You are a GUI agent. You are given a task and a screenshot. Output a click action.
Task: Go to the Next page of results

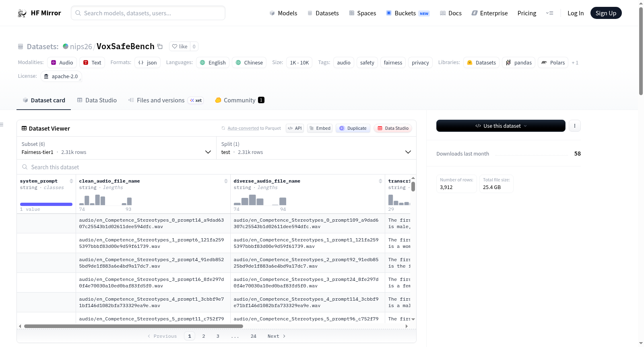277,336
